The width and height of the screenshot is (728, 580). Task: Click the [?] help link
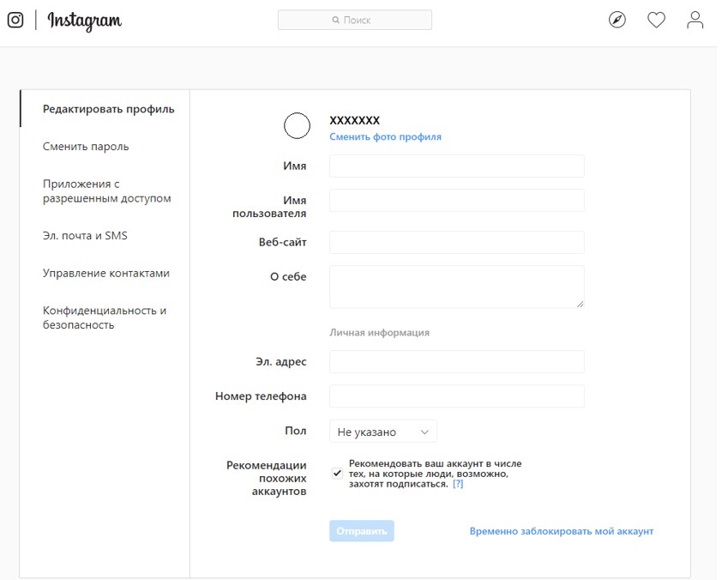458,484
